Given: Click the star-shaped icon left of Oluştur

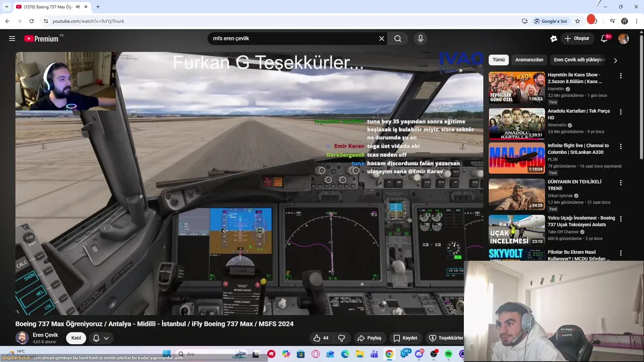Looking at the screenshot, I should tap(553, 39).
